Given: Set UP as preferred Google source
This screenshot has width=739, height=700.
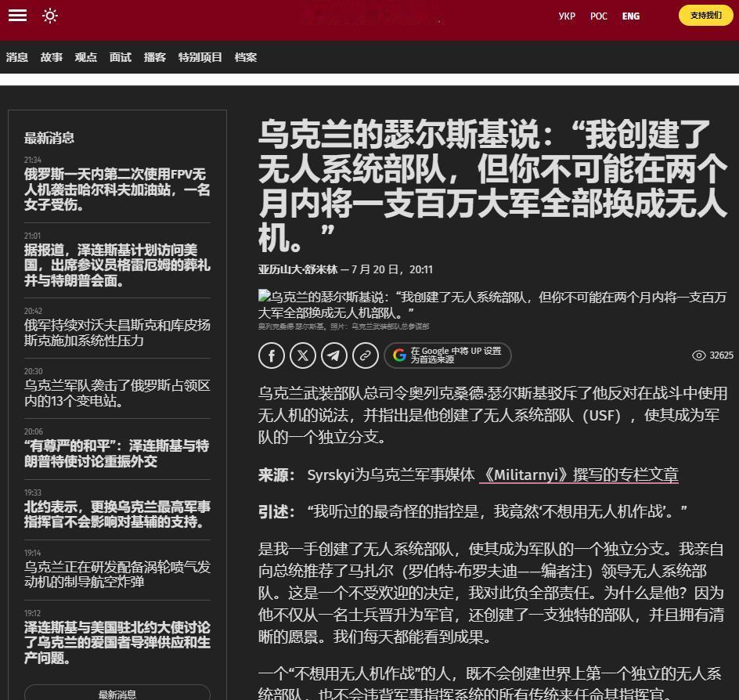Looking at the screenshot, I should click(x=447, y=355).
